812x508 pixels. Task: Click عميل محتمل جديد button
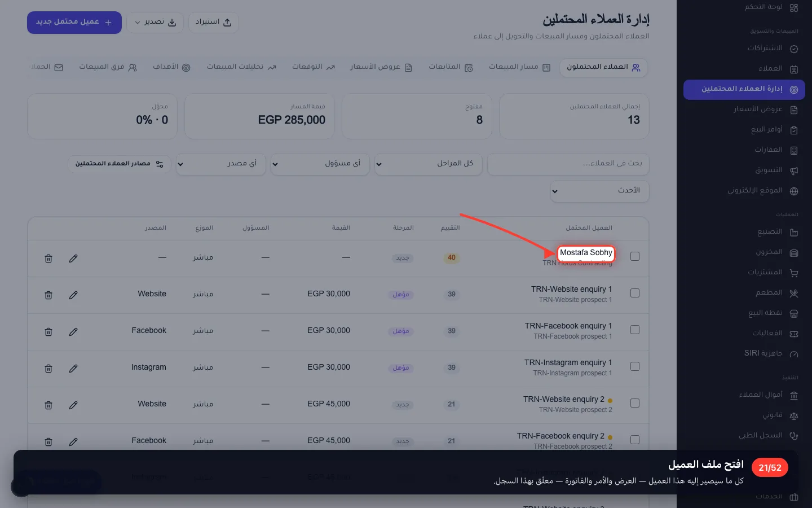click(74, 22)
